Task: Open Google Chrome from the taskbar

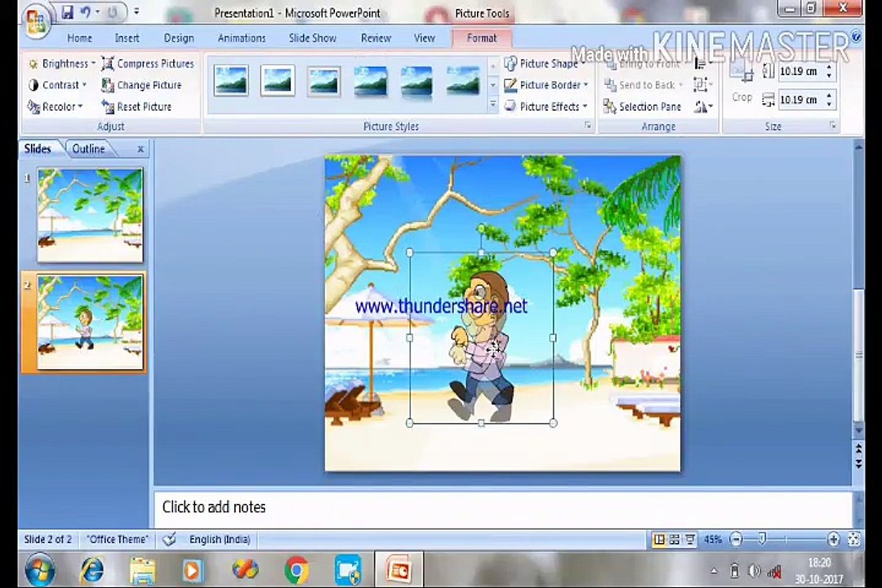Action: [x=296, y=571]
